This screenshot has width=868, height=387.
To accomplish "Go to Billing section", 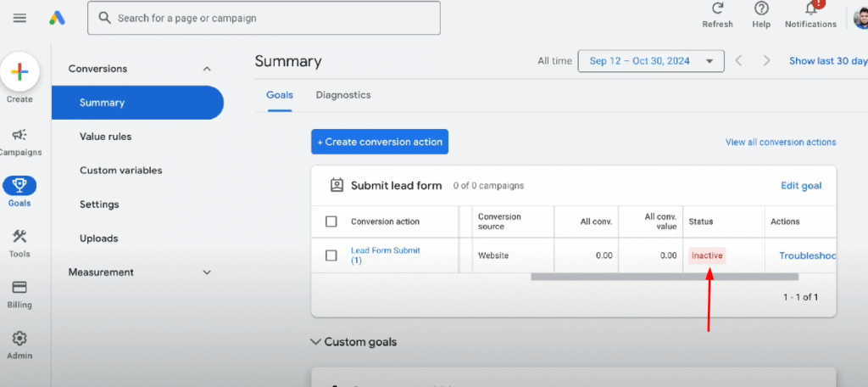I will [x=19, y=294].
